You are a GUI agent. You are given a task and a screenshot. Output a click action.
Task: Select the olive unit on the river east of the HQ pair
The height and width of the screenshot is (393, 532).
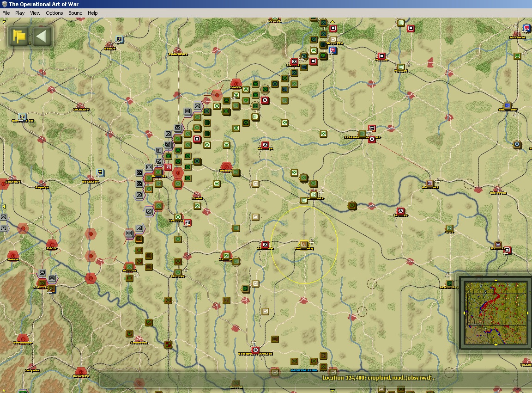(352, 205)
